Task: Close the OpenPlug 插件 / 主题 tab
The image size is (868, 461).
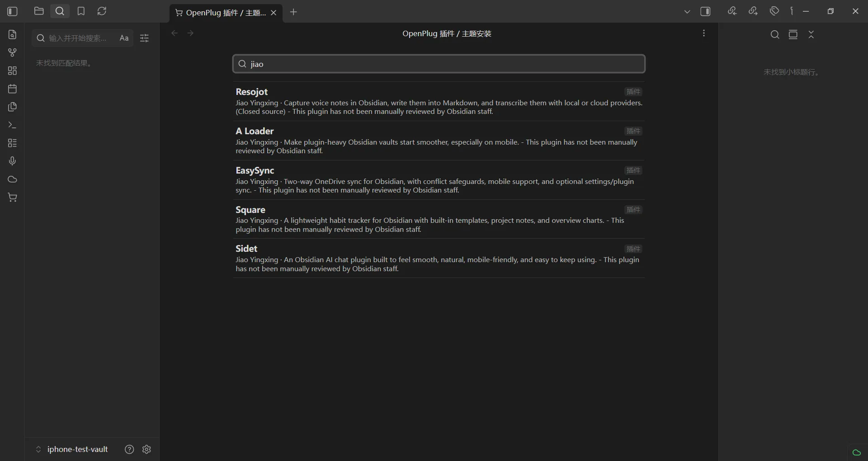Action: click(x=274, y=13)
